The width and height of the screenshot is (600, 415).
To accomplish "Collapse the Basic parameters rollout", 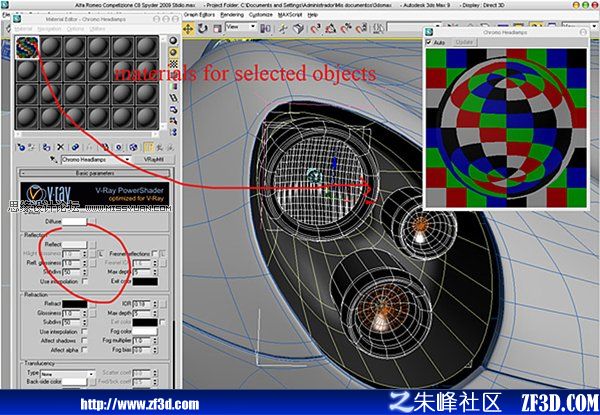I will tap(95, 173).
